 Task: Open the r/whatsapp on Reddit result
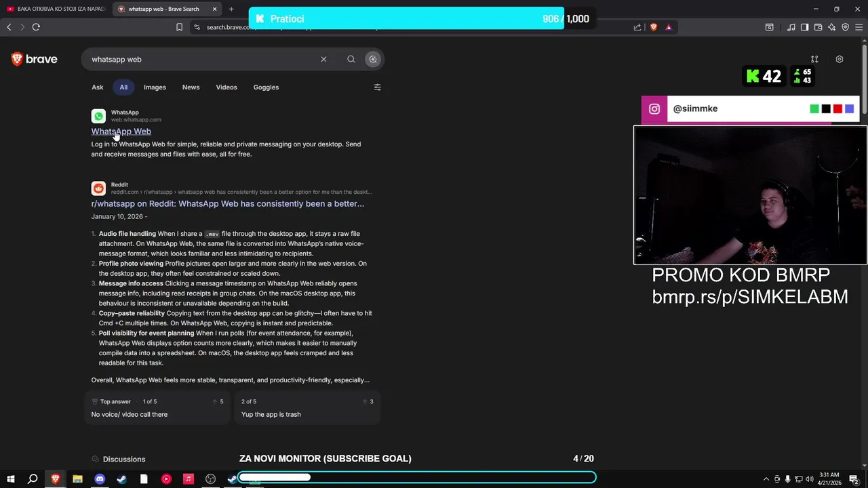coord(228,203)
